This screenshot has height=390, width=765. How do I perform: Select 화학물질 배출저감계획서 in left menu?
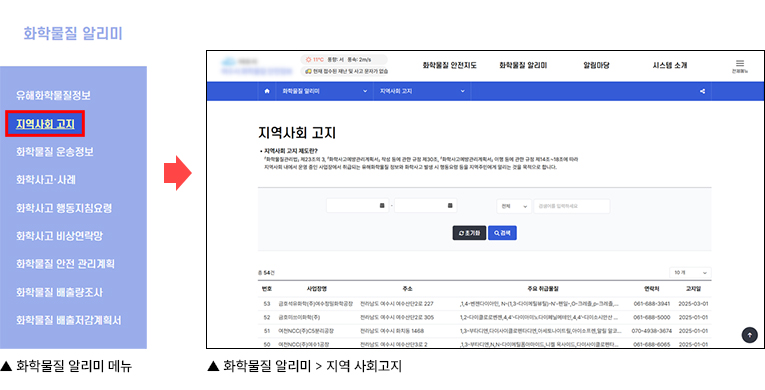68,321
